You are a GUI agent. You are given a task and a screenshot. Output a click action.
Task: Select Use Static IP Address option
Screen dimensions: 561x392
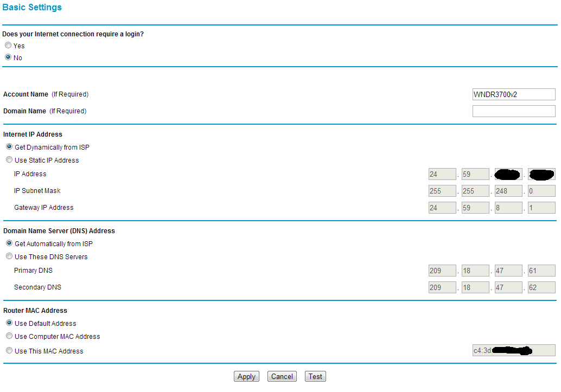coord(9,160)
